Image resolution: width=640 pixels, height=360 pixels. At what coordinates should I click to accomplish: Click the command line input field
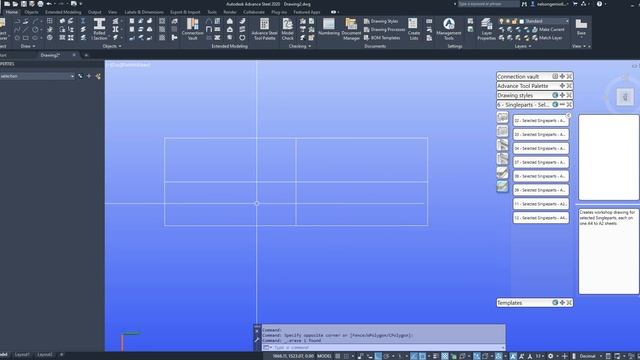click(384, 347)
